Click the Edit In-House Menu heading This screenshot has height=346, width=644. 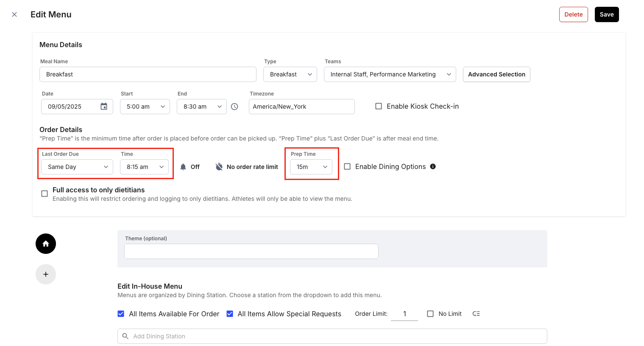click(x=150, y=286)
